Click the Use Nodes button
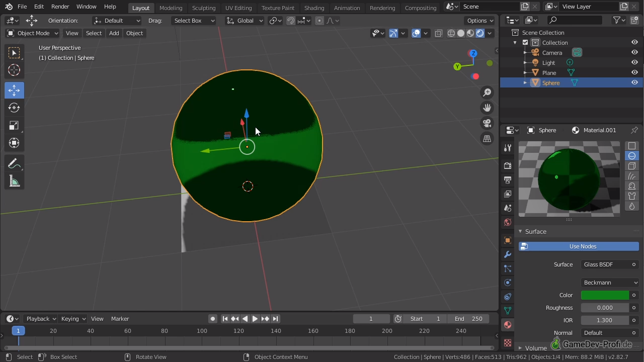This screenshot has height=362, width=644. tap(579, 246)
